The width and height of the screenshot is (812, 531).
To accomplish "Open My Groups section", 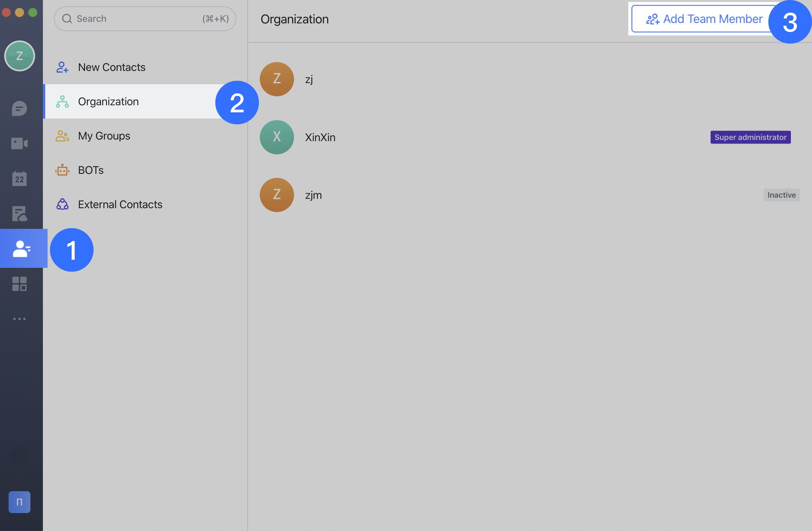I will coord(104,136).
